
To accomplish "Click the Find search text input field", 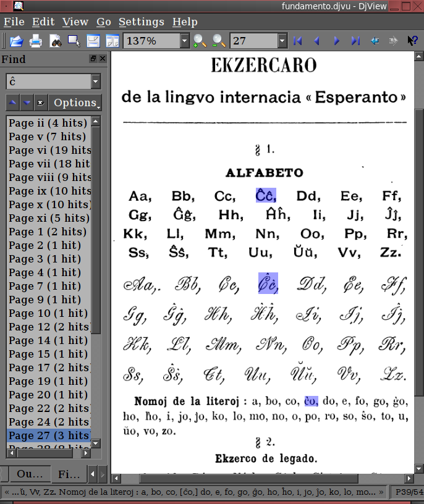I will [x=47, y=82].
